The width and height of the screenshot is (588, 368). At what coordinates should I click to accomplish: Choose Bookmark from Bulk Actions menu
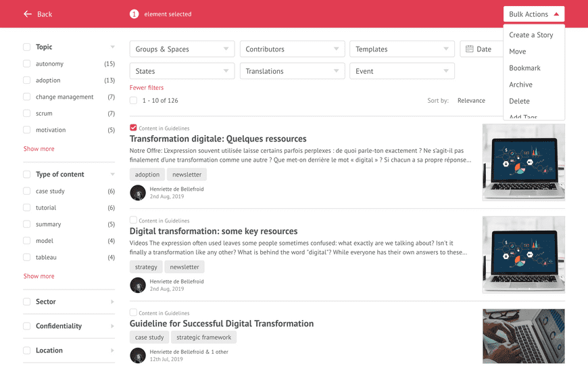(524, 68)
